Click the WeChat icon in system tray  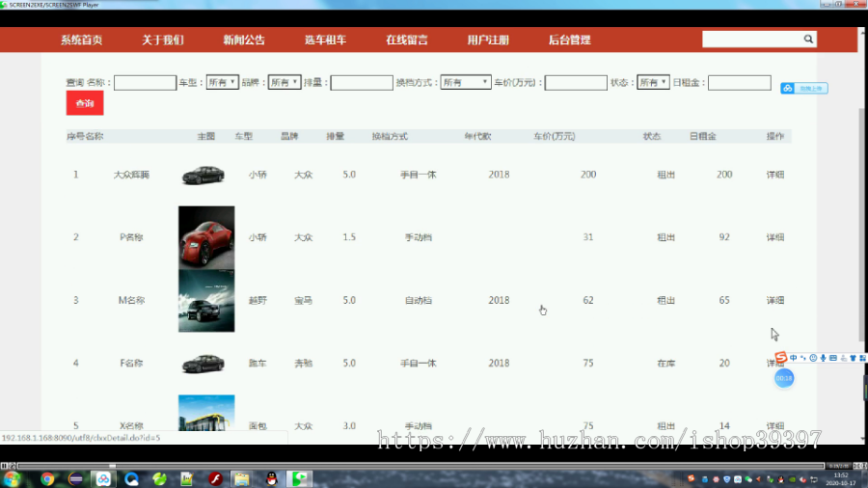pyautogui.click(x=748, y=479)
